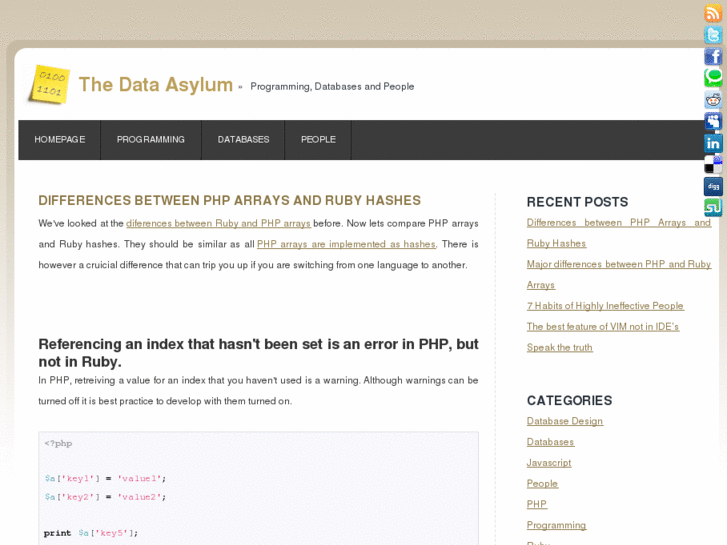This screenshot has width=727, height=545.
Task: Click heading 'Referencing an index that hasn't been set'
Action: pyautogui.click(x=258, y=353)
